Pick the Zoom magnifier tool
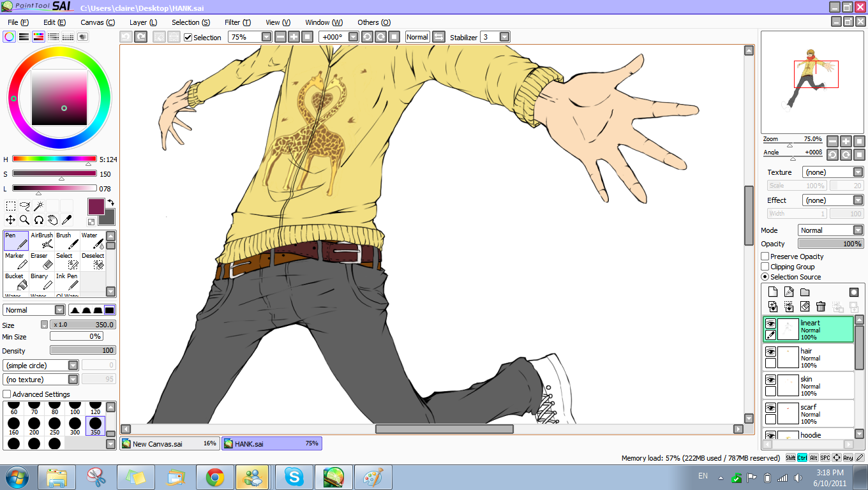 point(25,220)
